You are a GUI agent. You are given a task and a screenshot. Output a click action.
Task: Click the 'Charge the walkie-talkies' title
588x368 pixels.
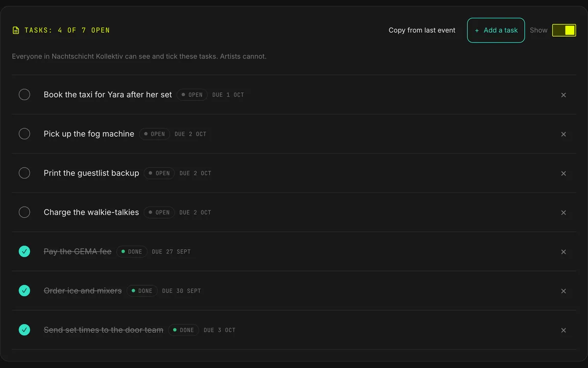[91, 212]
